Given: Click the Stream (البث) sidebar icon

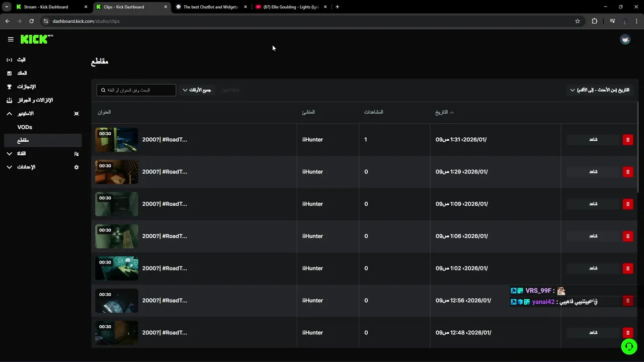Looking at the screenshot, I should 9,60.
